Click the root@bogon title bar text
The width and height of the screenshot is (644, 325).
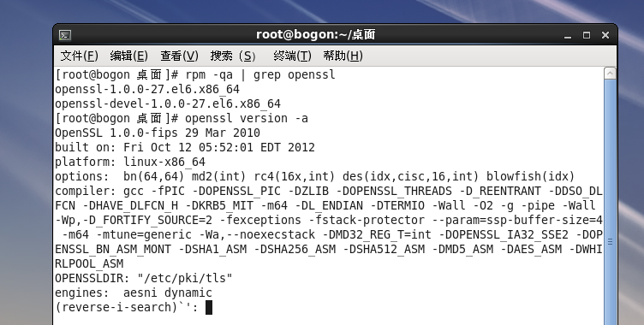pos(315,35)
